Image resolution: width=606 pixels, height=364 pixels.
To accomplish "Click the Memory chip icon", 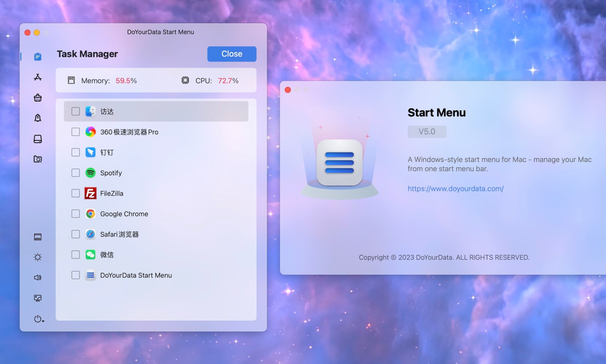I will [x=71, y=80].
